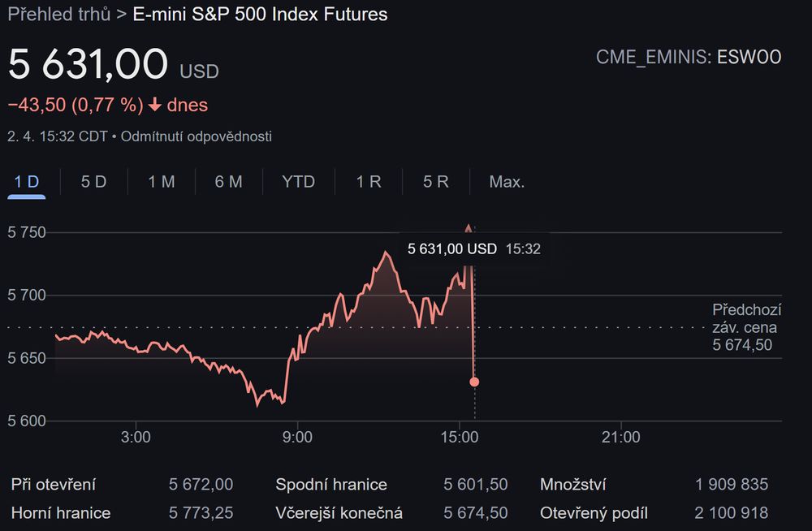This screenshot has height=531, width=812.
Task: Show the 5 R five-year range
Action: pos(436,182)
